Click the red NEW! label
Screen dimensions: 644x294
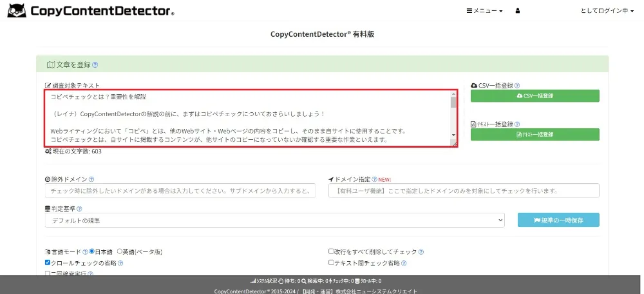pos(385,180)
